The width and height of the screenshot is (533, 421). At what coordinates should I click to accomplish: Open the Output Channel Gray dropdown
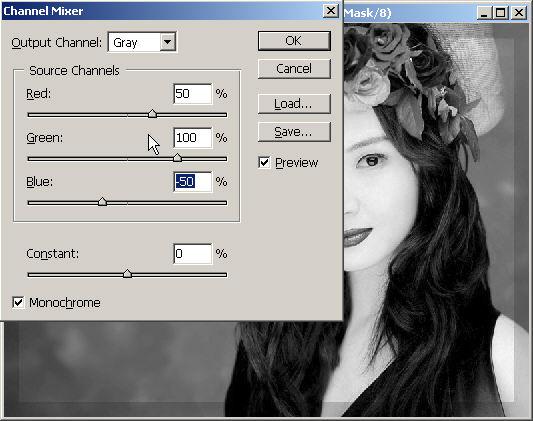point(142,42)
